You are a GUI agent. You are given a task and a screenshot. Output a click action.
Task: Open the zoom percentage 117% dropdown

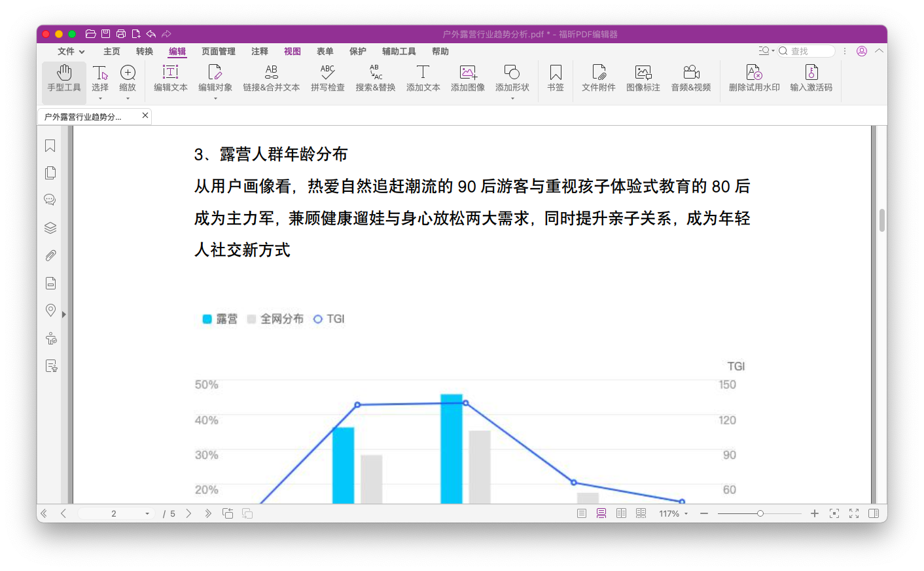click(673, 514)
